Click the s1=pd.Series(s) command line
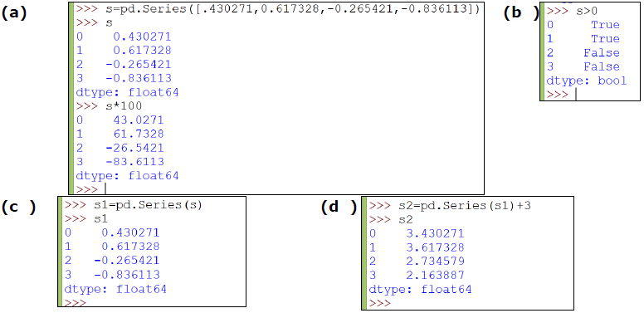The image size is (644, 313). 134,205
